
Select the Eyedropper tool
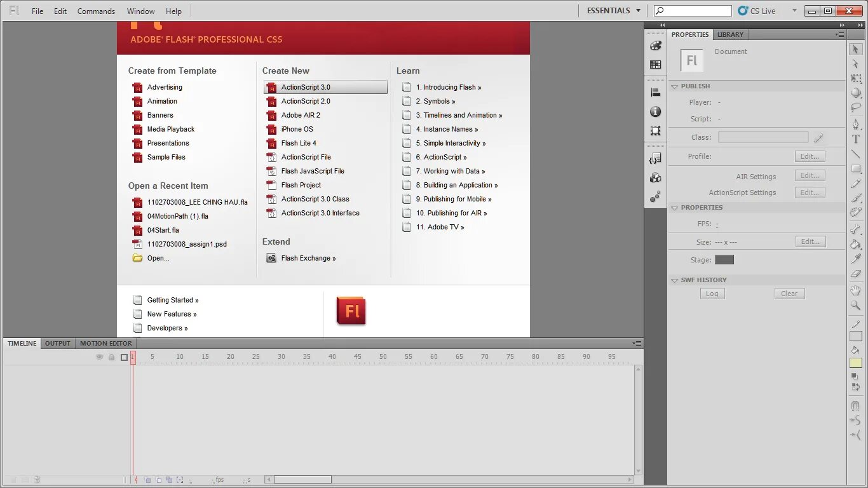click(856, 259)
